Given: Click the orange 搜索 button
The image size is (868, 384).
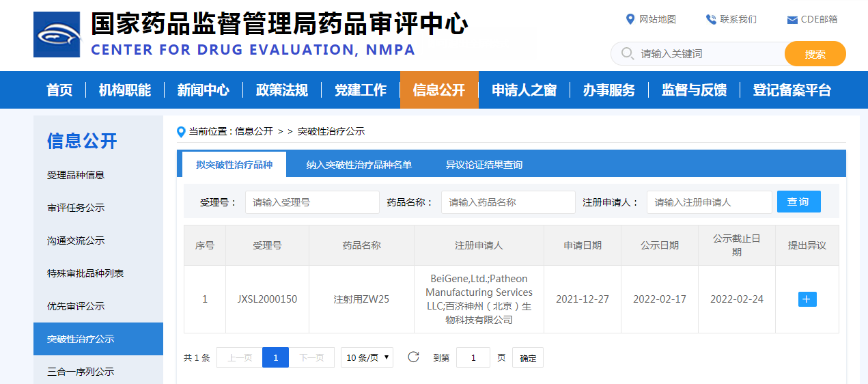Looking at the screenshot, I should (x=815, y=54).
